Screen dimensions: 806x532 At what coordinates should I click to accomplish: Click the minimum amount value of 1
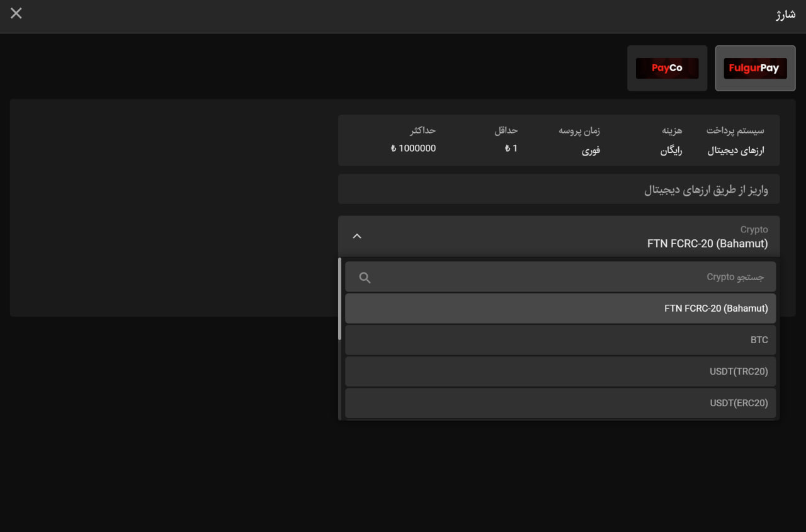click(511, 149)
